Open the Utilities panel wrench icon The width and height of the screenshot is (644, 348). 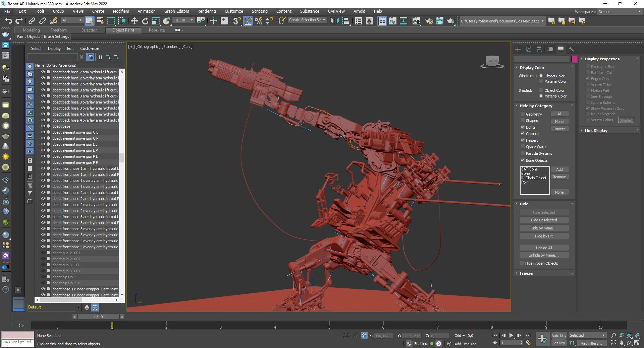(x=571, y=49)
